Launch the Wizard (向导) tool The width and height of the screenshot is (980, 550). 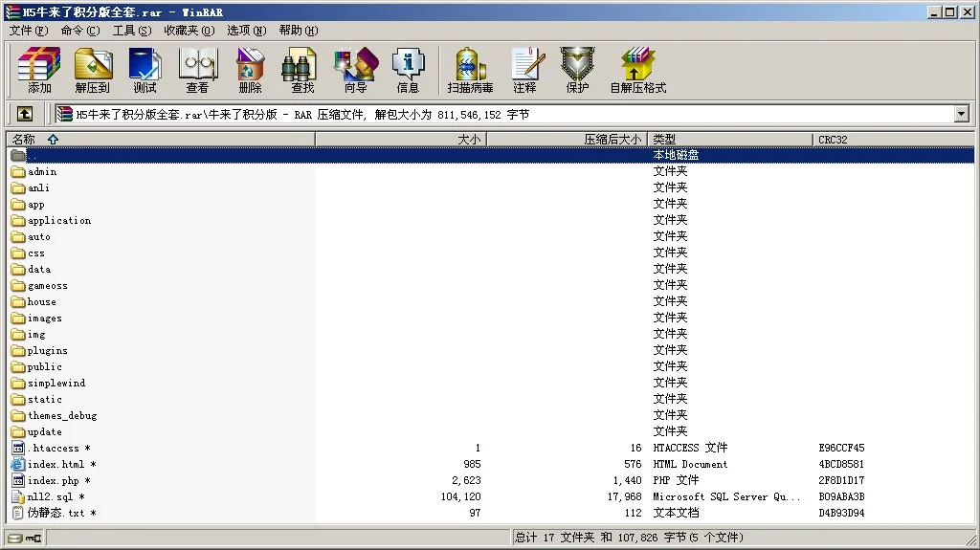tap(355, 70)
